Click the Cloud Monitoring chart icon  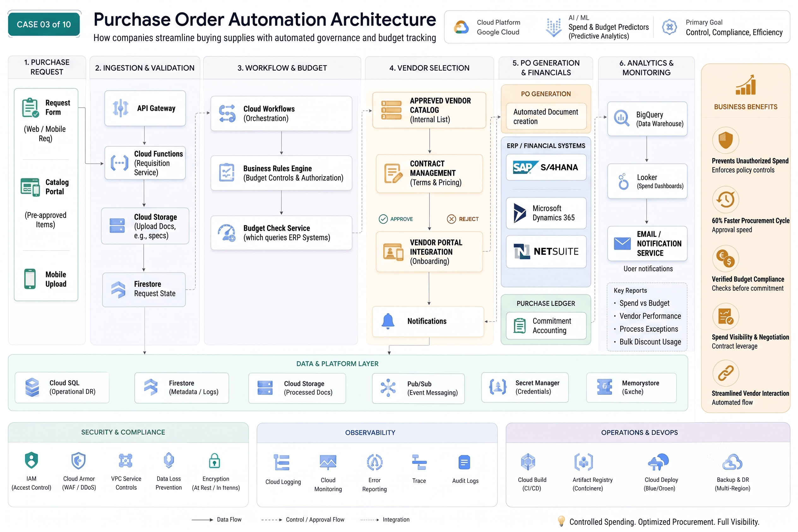328,462
